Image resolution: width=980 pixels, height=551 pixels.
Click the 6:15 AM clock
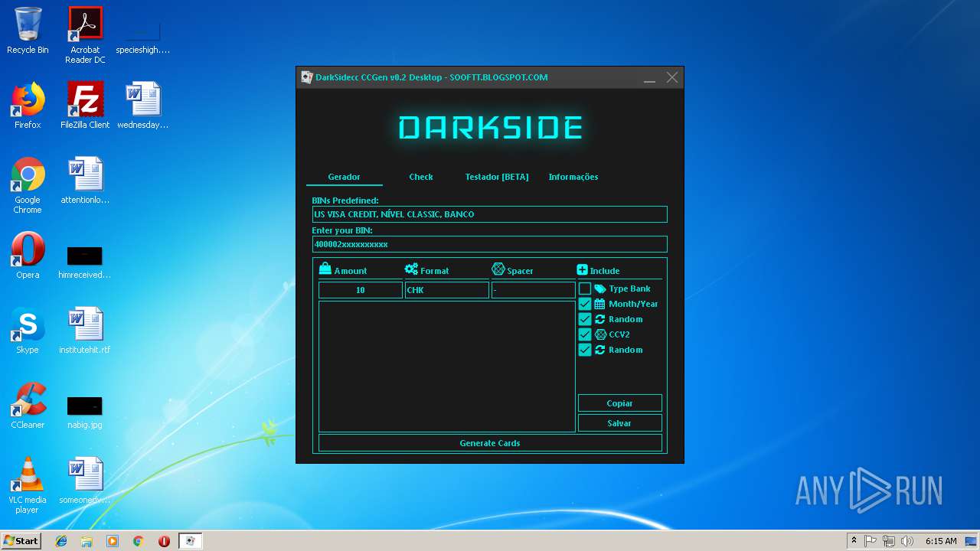941,541
